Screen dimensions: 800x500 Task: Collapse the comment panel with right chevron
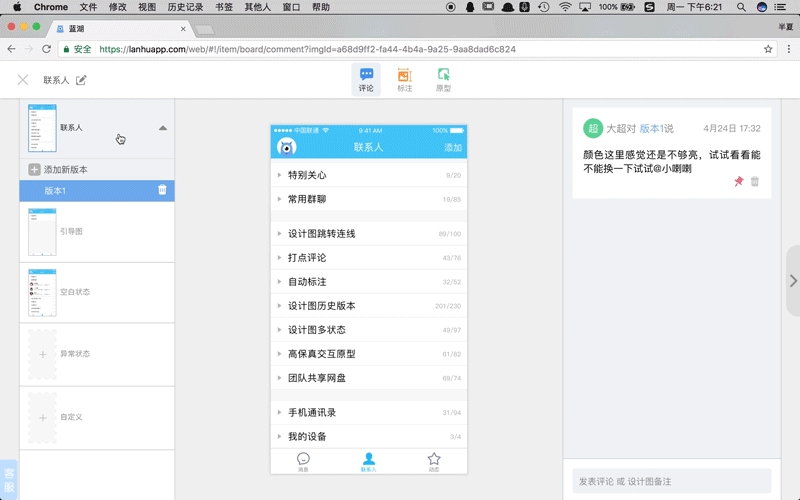[x=793, y=281]
